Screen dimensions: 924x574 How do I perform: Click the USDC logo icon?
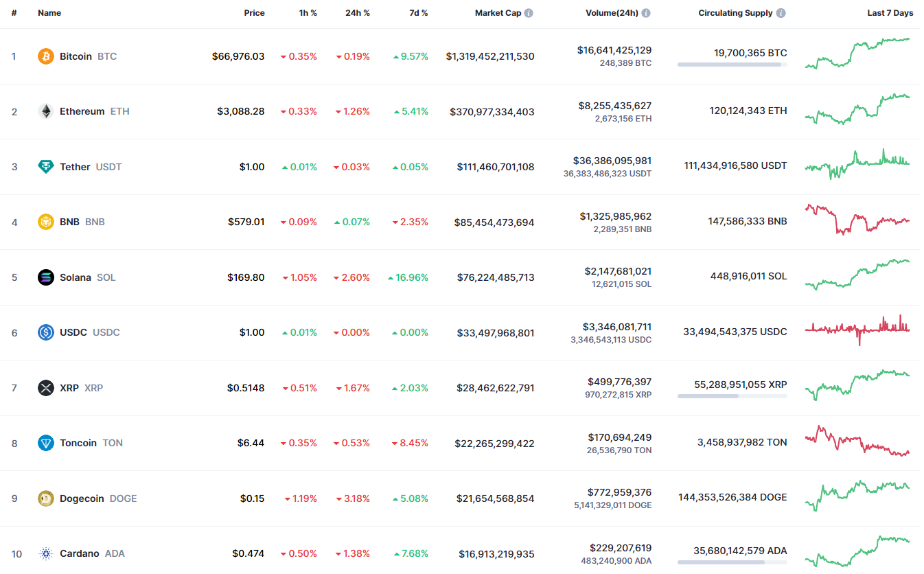[45, 332]
